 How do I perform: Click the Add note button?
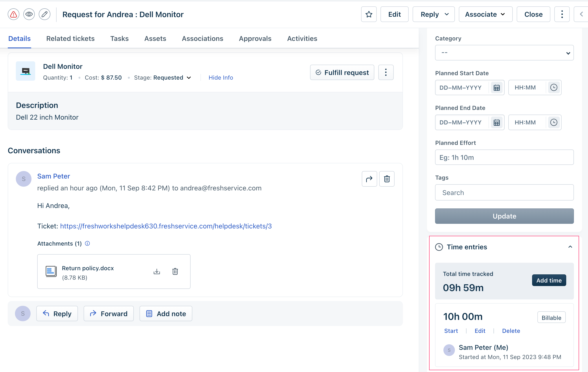click(166, 314)
